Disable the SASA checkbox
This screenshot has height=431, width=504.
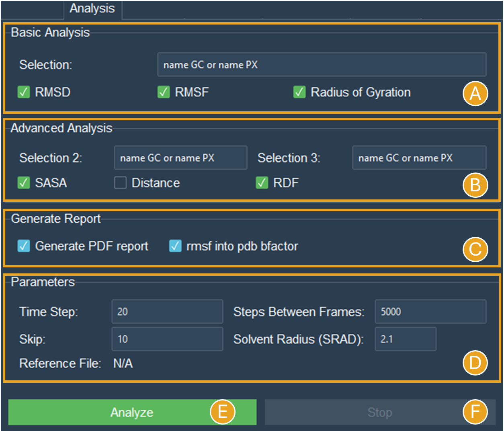[x=24, y=183]
